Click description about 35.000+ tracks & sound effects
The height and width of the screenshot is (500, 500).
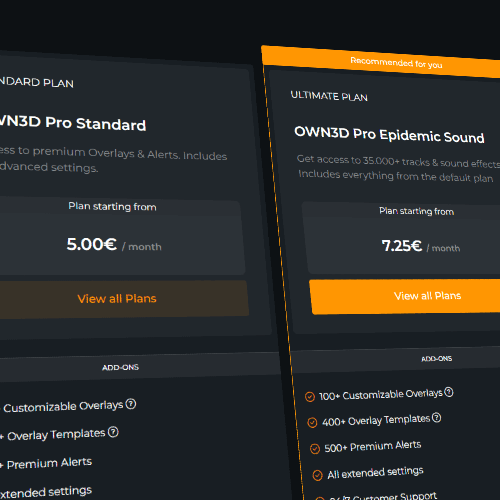pos(398,168)
